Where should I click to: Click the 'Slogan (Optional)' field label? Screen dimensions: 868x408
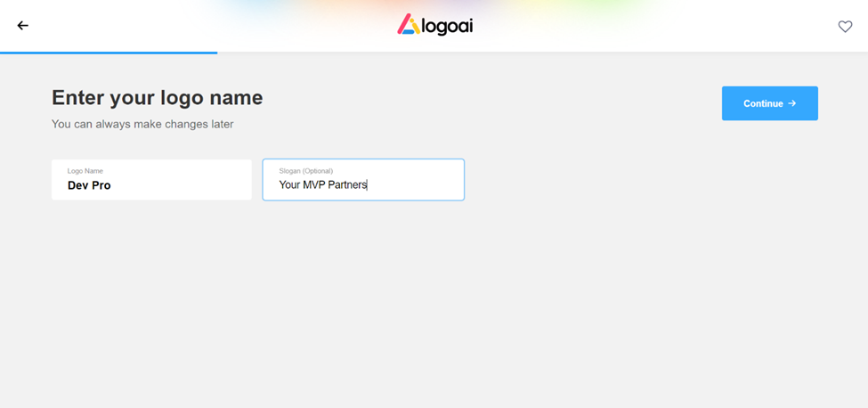(306, 171)
